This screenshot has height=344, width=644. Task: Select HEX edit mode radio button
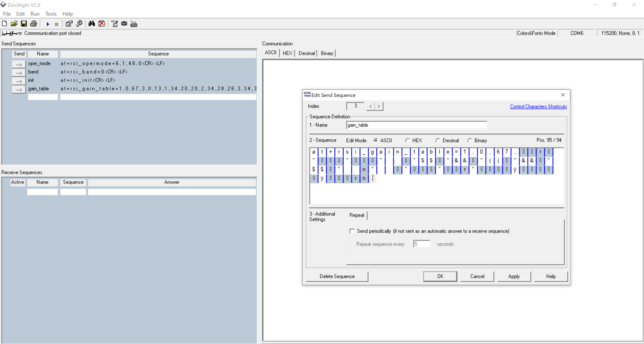(x=408, y=140)
